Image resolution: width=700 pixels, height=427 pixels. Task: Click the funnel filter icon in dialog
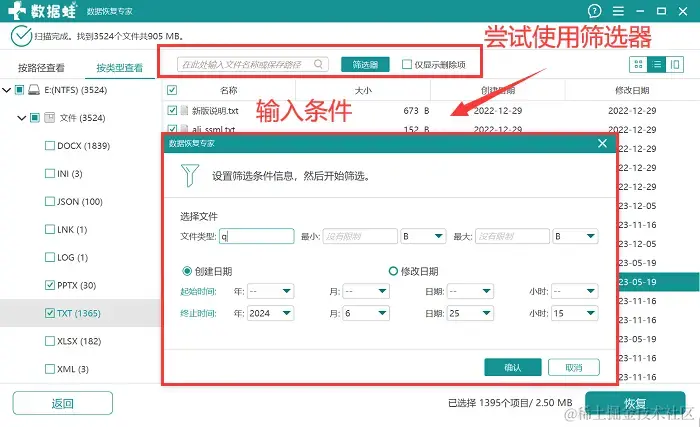[x=190, y=175]
